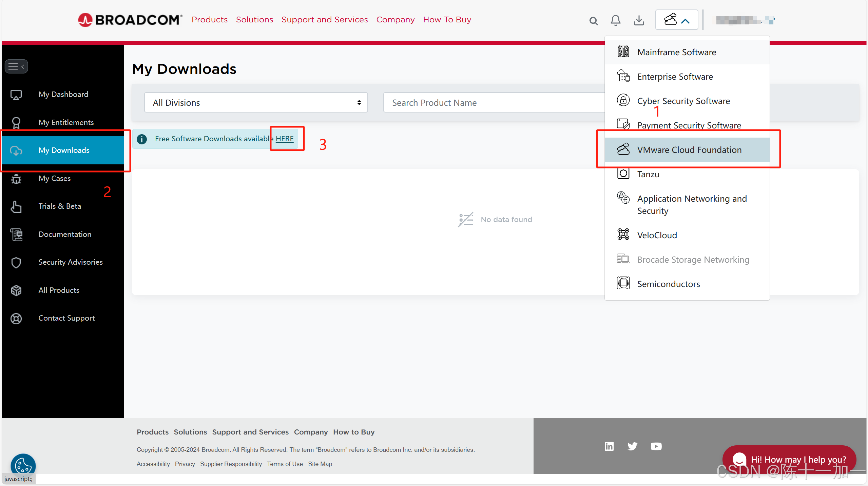Click the header download tray icon
Image resolution: width=868 pixels, height=486 pixels.
pos(639,20)
